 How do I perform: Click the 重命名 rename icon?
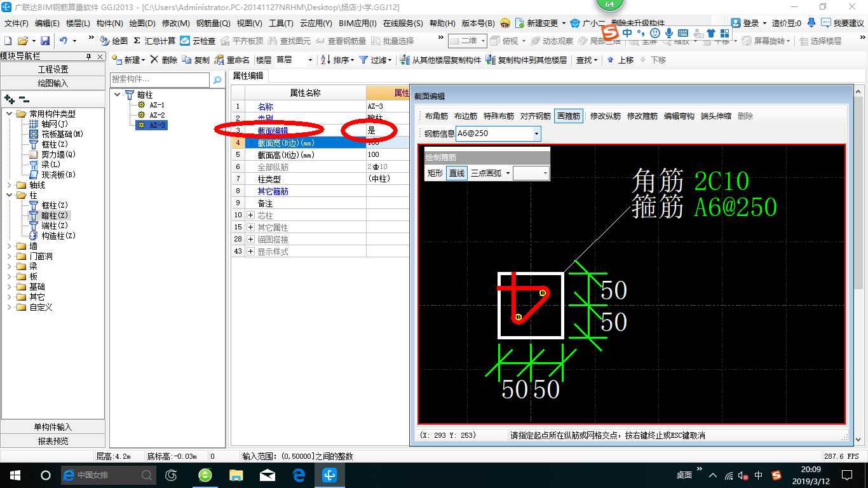click(219, 60)
